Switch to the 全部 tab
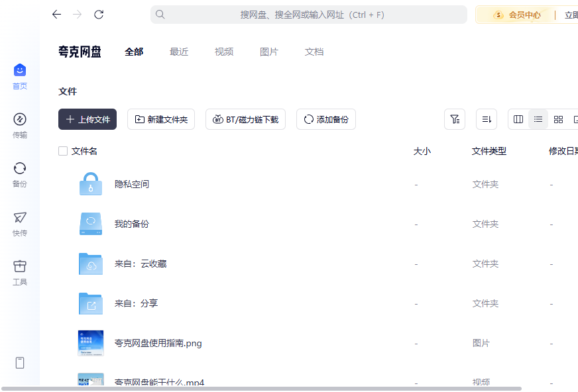The image size is (578, 392). click(x=134, y=52)
